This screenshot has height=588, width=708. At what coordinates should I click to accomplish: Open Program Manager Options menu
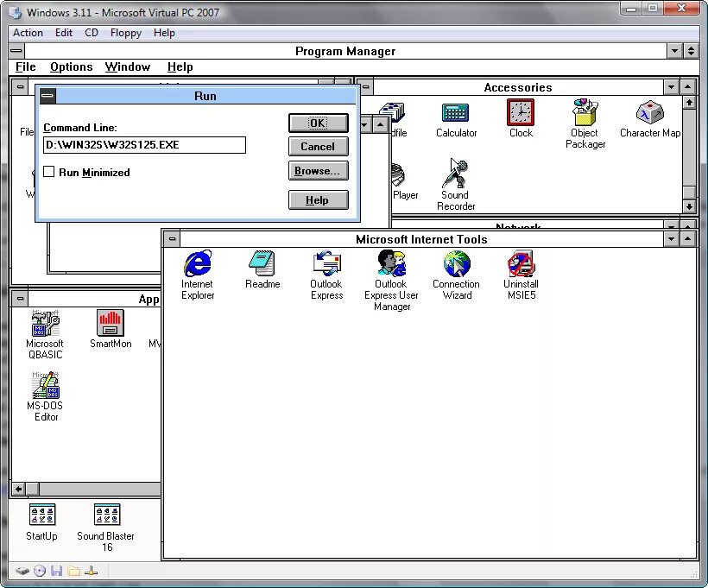72,66
